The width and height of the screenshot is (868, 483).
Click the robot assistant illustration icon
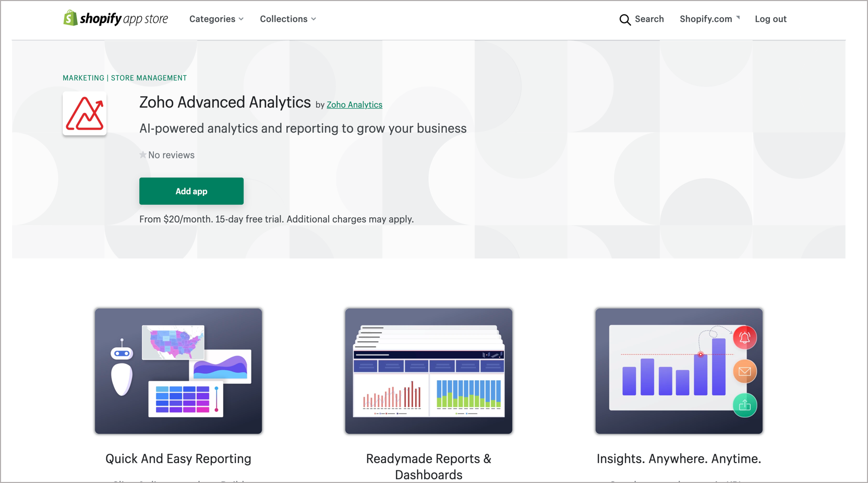coord(122,369)
